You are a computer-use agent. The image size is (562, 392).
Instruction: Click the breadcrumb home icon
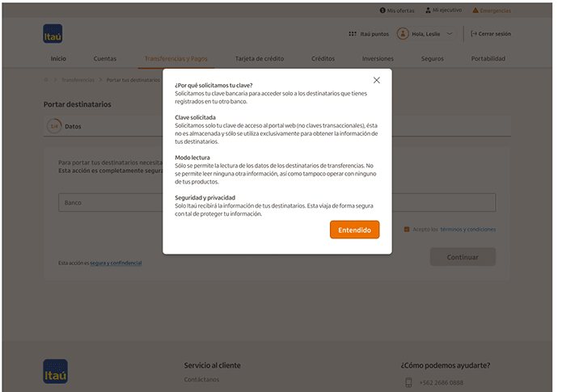coord(46,79)
